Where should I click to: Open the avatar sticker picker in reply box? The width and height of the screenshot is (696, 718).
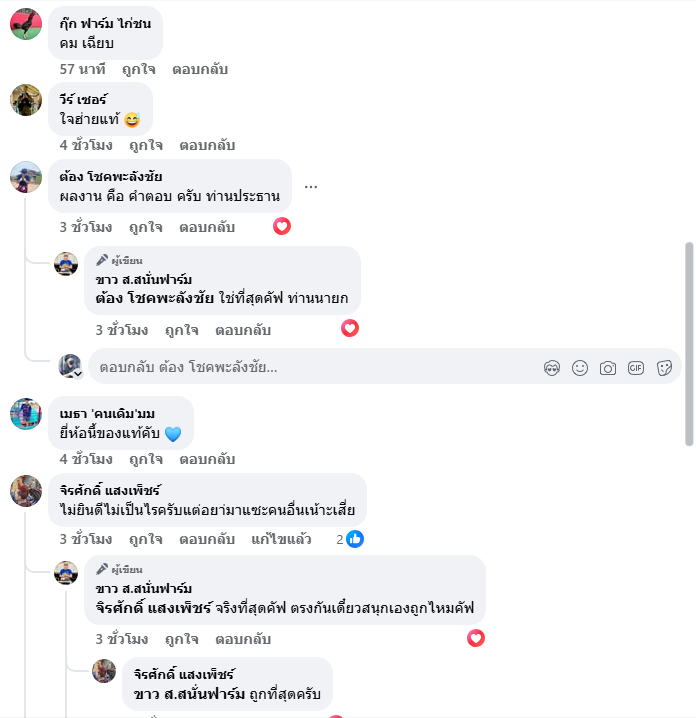[x=552, y=368]
